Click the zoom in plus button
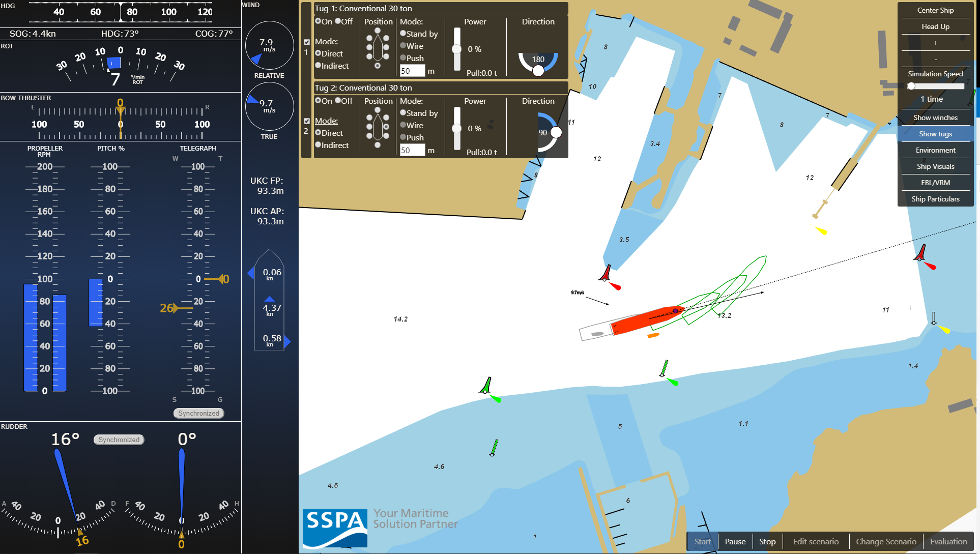980x554 pixels. point(935,43)
